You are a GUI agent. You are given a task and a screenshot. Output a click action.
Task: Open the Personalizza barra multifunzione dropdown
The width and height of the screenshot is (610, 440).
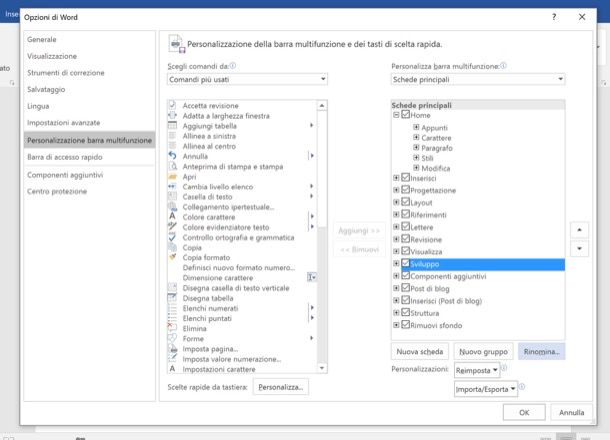478,79
